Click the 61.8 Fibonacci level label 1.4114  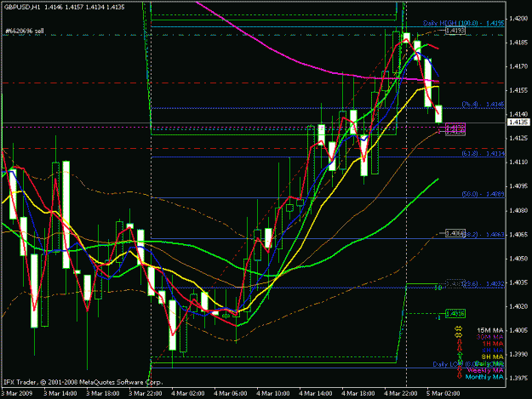coord(483,154)
